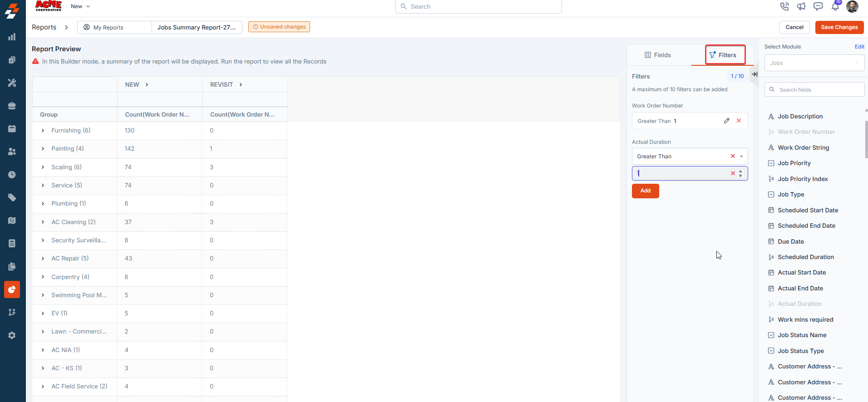
Task: Open the Jobs module dropdown
Action: [x=814, y=63]
